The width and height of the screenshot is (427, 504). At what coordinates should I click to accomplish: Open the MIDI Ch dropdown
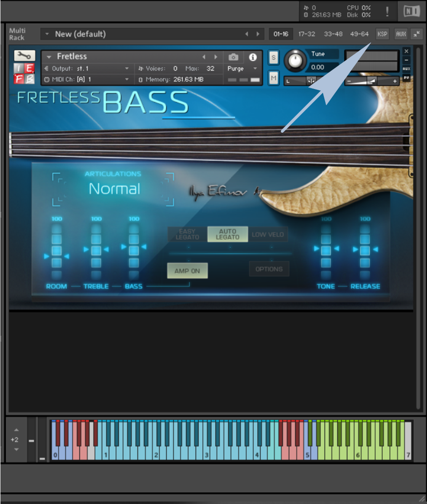127,79
